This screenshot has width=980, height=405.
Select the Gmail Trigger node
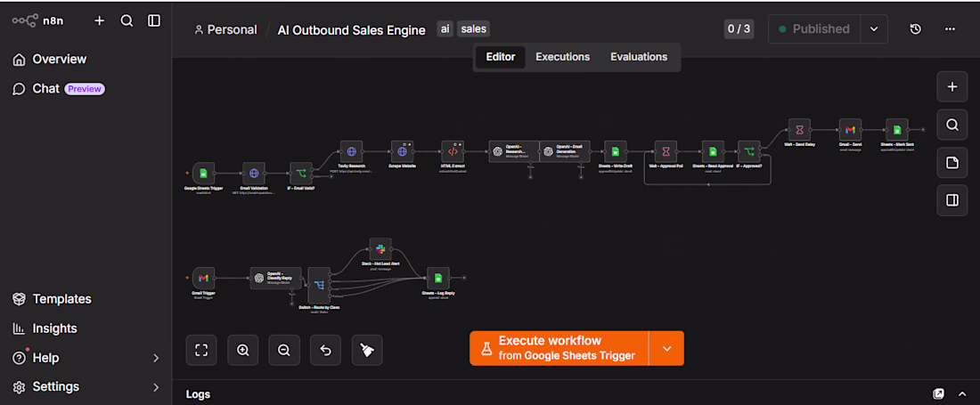pyautogui.click(x=203, y=279)
